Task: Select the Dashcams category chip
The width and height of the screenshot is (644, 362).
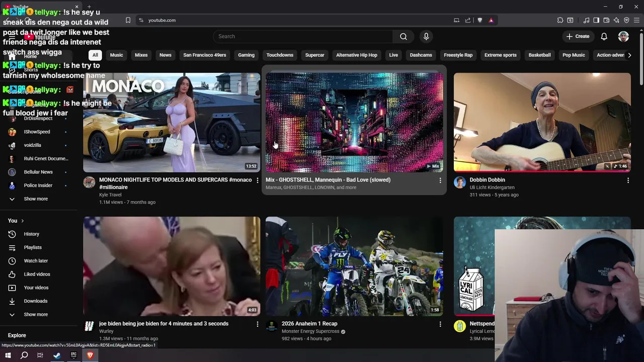Action: (x=421, y=55)
